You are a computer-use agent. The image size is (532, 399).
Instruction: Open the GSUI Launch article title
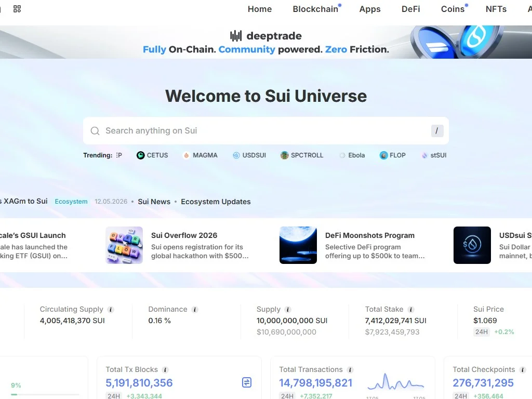coord(33,235)
